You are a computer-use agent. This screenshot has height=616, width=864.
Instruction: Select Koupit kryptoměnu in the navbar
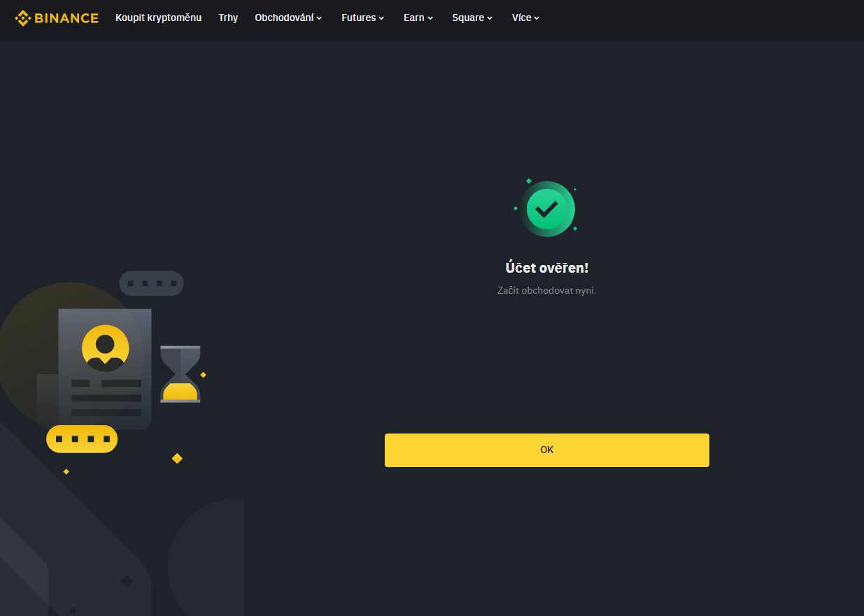[x=158, y=17]
